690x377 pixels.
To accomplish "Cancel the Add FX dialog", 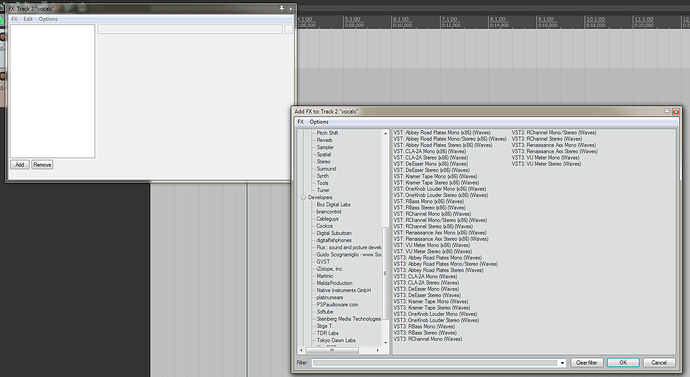I will tap(659, 362).
